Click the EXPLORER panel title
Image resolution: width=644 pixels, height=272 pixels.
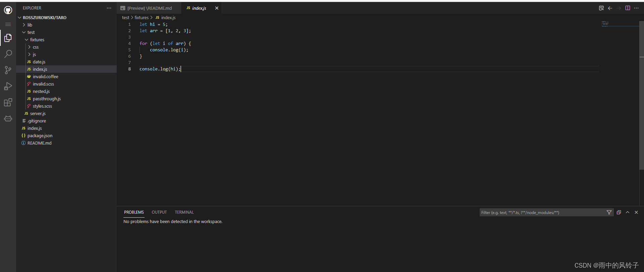32,8
